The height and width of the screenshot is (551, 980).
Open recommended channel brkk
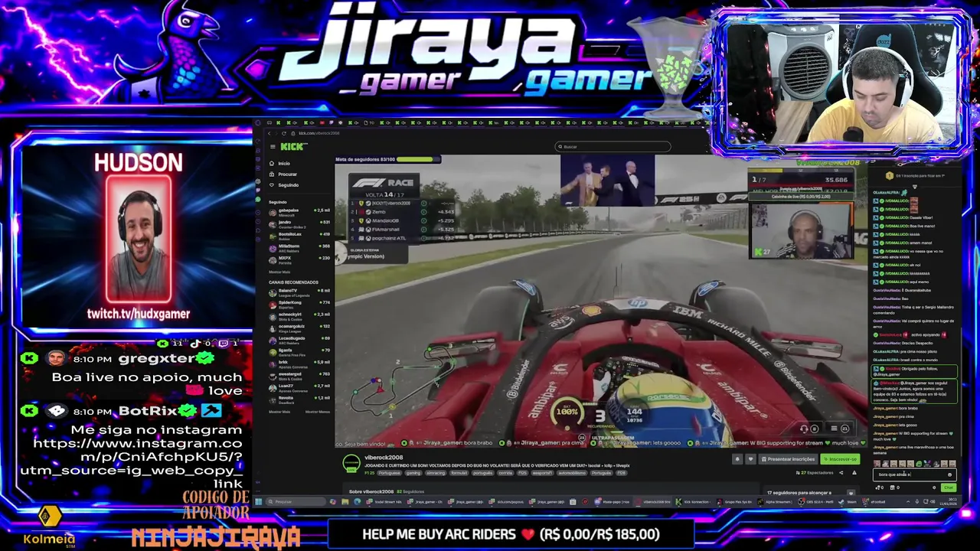(x=299, y=364)
